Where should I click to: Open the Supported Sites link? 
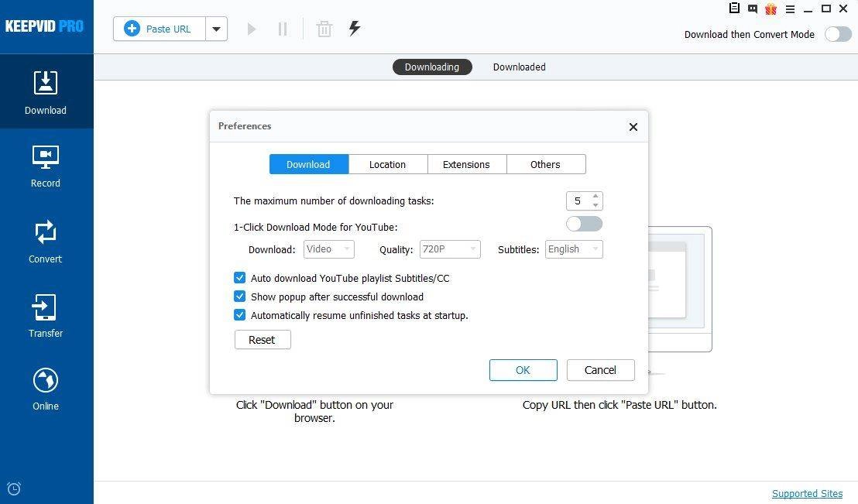click(807, 494)
